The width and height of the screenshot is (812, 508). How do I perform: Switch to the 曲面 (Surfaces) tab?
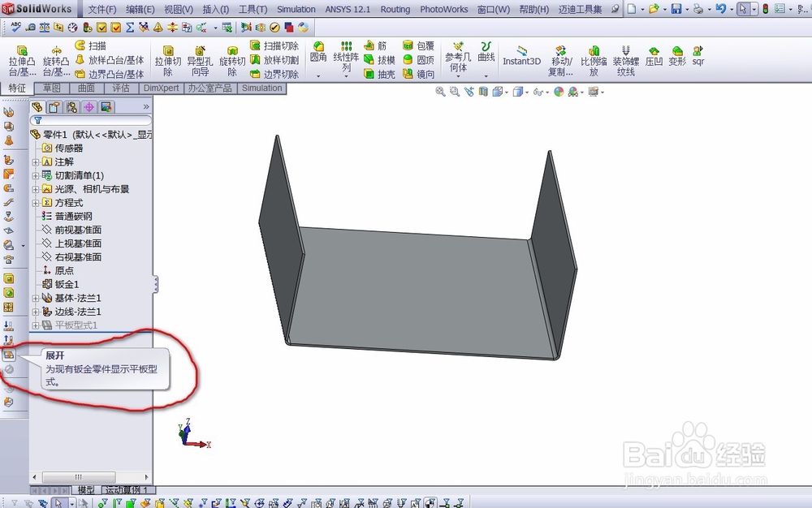(87, 88)
